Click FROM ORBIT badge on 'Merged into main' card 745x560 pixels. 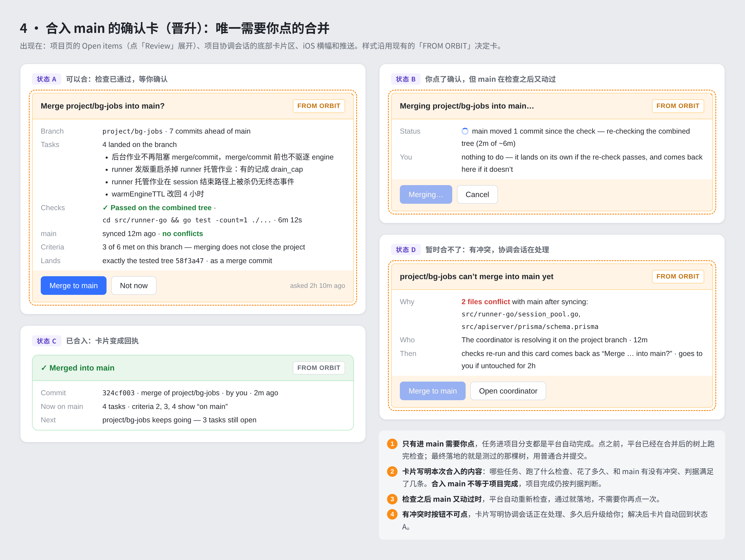pos(319,368)
